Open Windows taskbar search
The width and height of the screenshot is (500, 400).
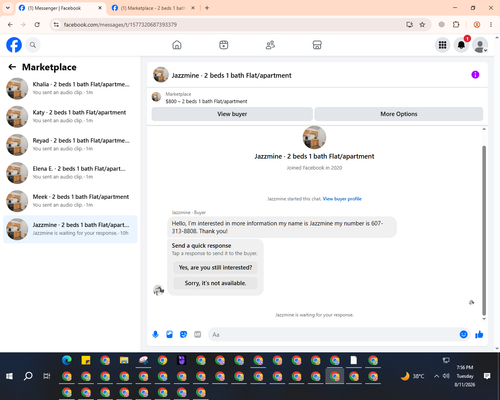pyautogui.click(x=28, y=376)
